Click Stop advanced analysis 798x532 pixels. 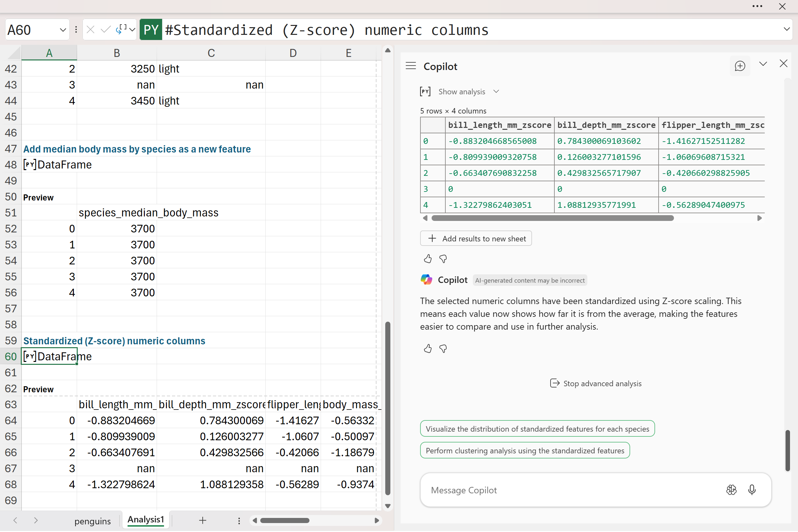tap(595, 383)
